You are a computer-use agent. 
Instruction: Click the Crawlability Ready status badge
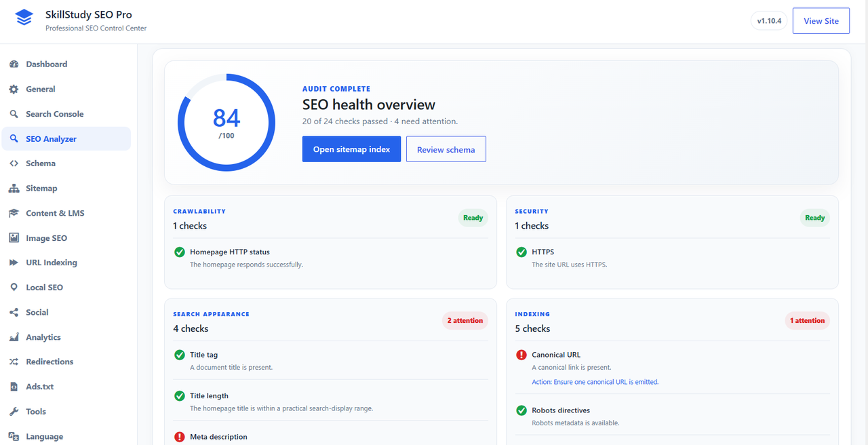473,218
